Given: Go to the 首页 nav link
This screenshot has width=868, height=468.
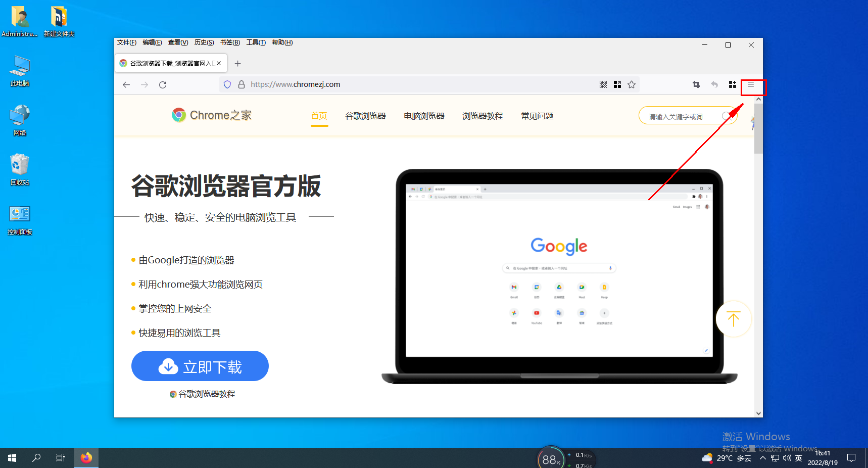Looking at the screenshot, I should (319, 116).
